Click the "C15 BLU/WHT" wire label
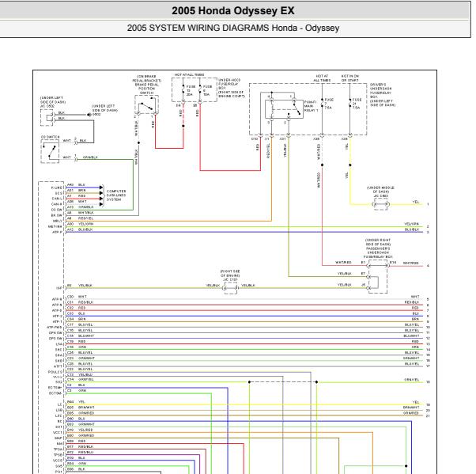Viewport: 476px width, 474px height. pyautogui.click(x=81, y=336)
